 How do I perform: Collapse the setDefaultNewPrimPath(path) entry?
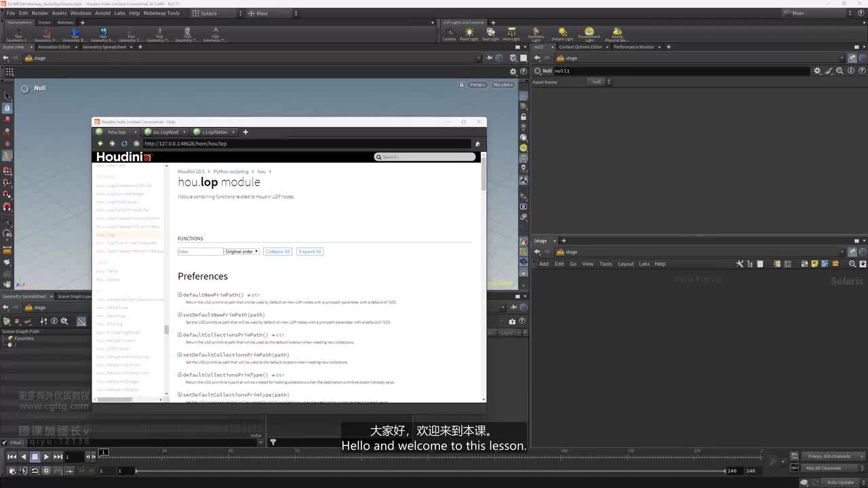[x=180, y=314]
